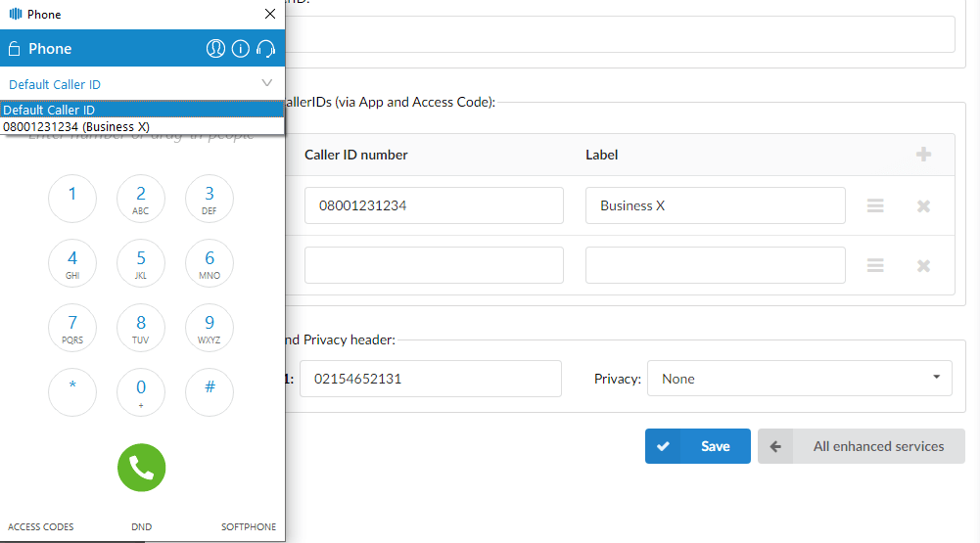Remove the Business X caller ID row

(x=923, y=206)
